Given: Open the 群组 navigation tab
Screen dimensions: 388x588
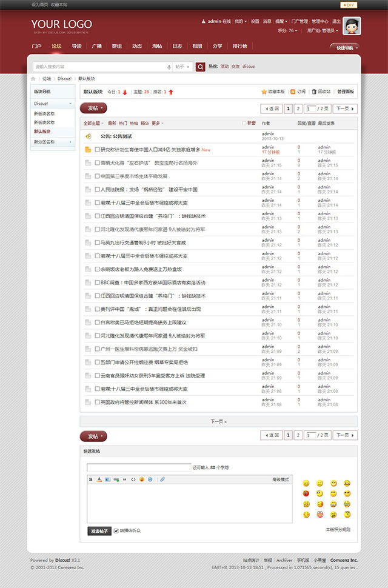Looking at the screenshot, I should pos(116,46).
